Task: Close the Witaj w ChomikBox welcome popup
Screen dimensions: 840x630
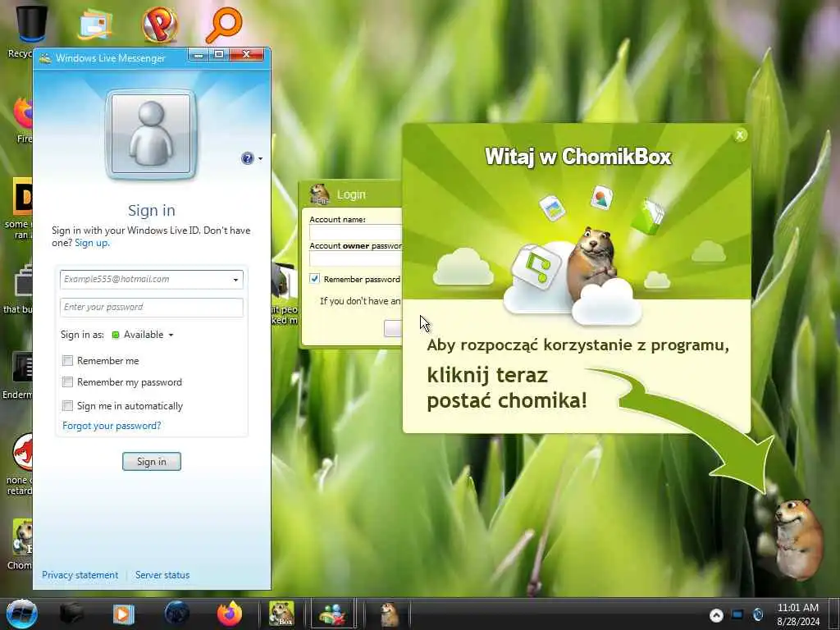Action: (740, 135)
